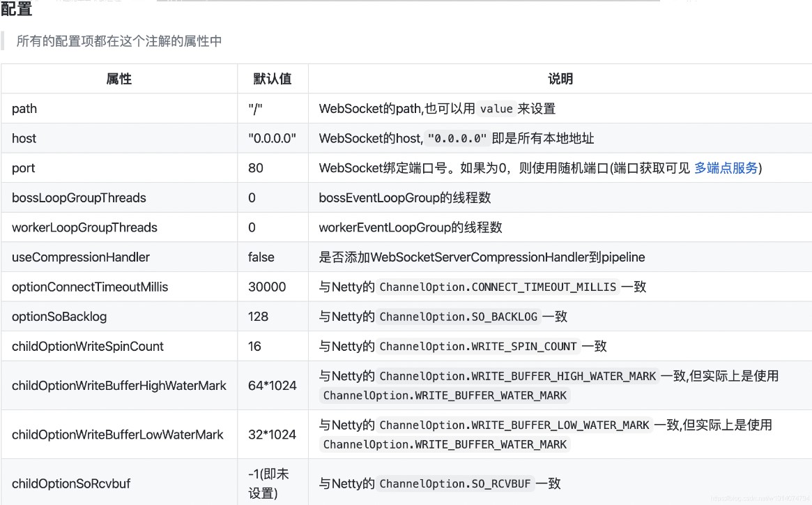
Task: Select the childOptionWriteBufferHighWaterMark property name
Action: click(119, 386)
